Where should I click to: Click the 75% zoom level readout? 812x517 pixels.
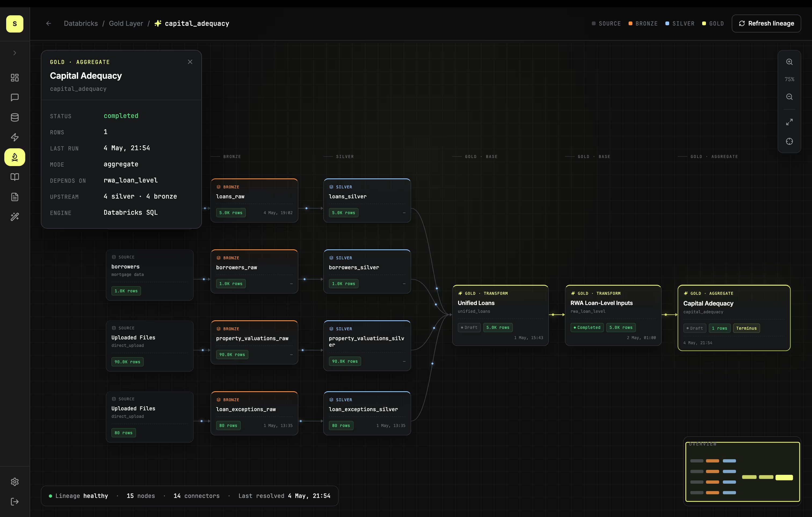(789, 79)
